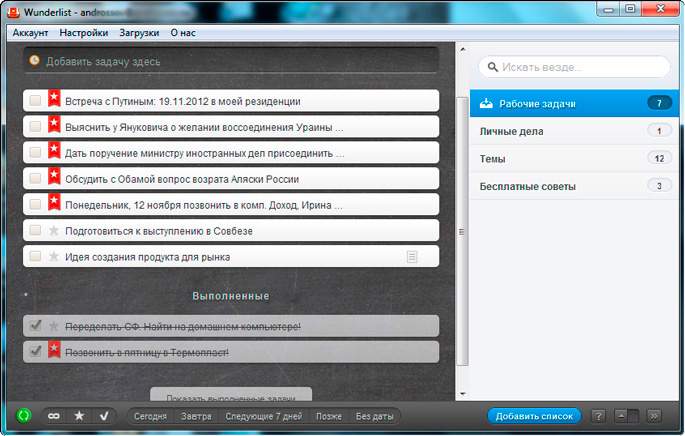The height and width of the screenshot is (436, 685).
Task: Select the 'Рабочие задачи' list
Action: click(574, 104)
